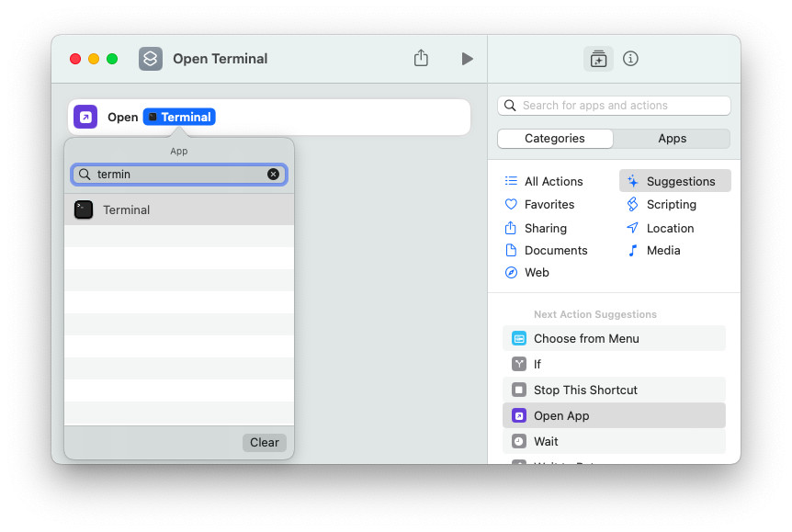
Task: Open the action library panel button
Action: pyautogui.click(x=598, y=59)
